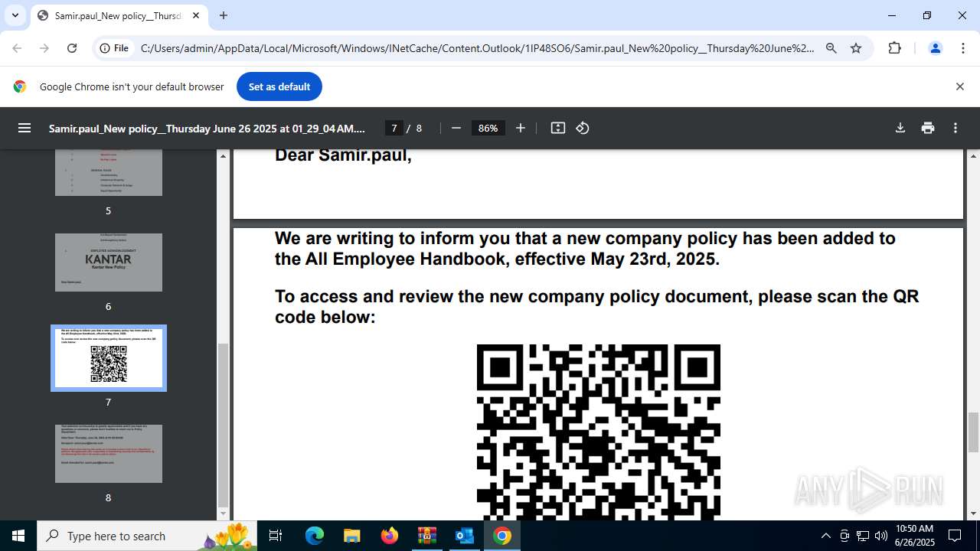
Task: Open the volume control in the tray
Action: coord(881,536)
